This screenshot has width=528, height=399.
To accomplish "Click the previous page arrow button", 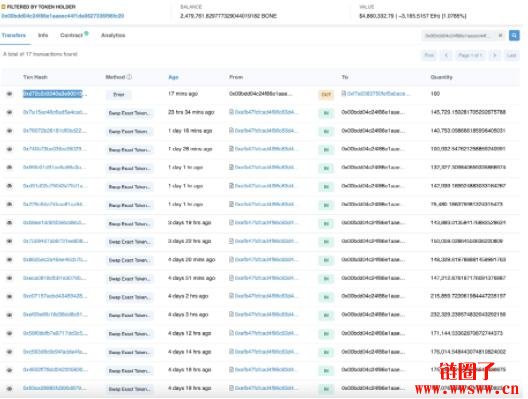I will (x=446, y=55).
